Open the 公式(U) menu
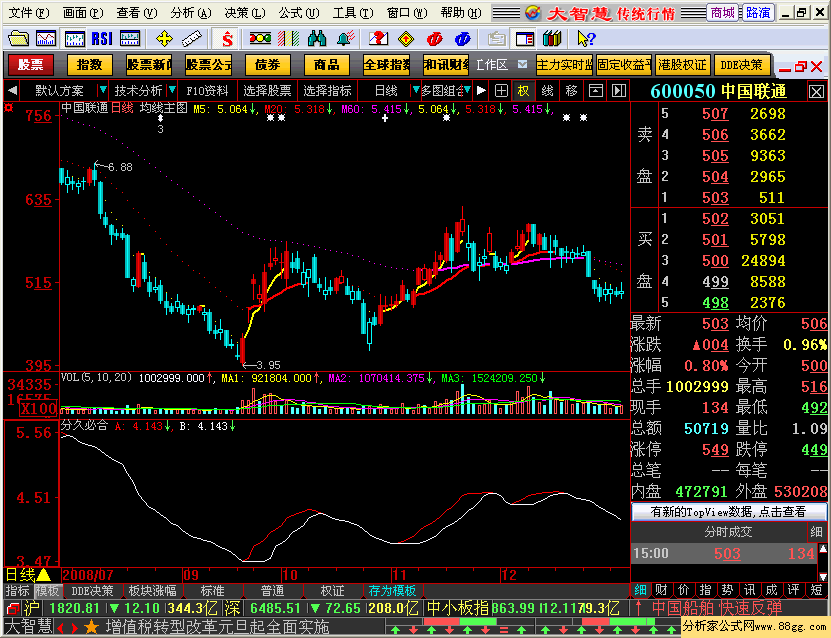 [x=298, y=12]
